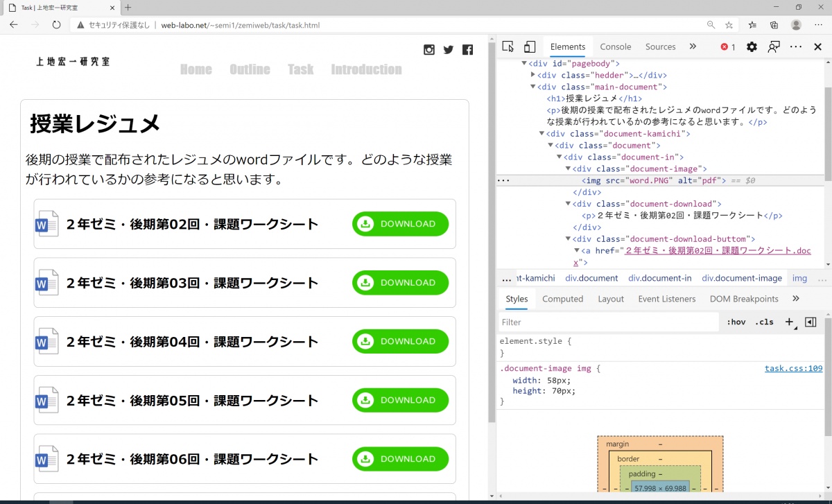This screenshot has width=832, height=504.
Task: Collapse the div id pagebody node
Action: pos(524,64)
